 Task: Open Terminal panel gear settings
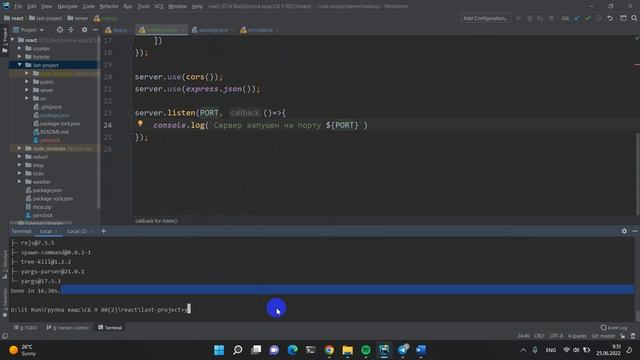point(624,231)
